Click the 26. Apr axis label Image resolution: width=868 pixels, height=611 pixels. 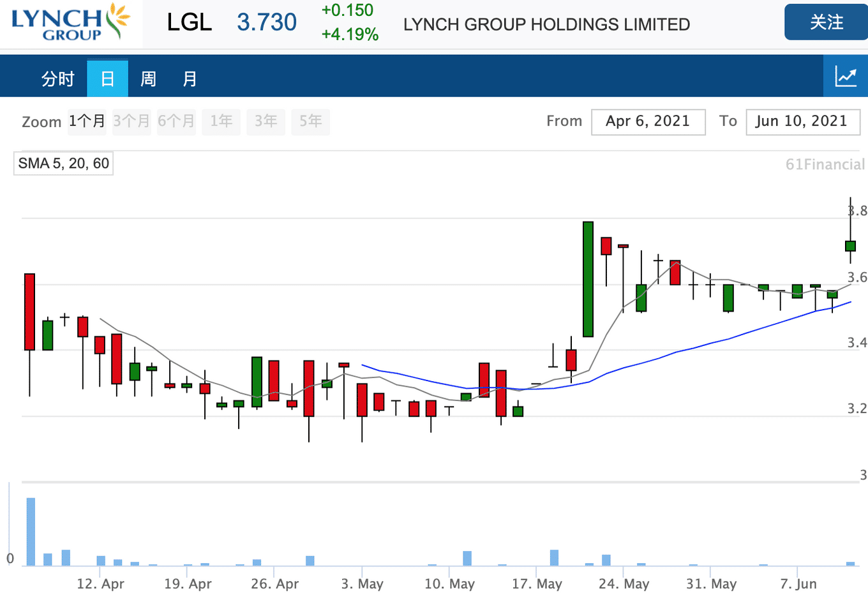275,584
